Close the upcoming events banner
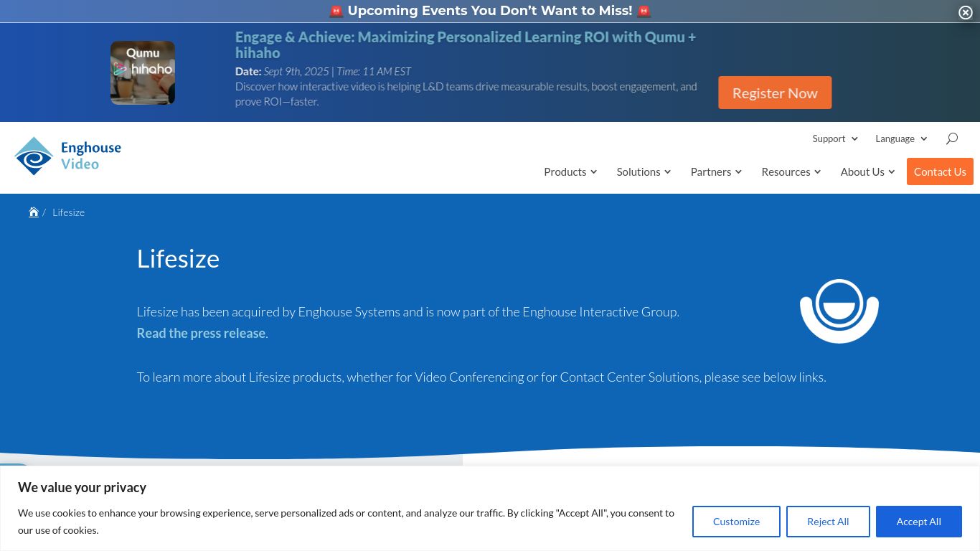 click(x=966, y=12)
